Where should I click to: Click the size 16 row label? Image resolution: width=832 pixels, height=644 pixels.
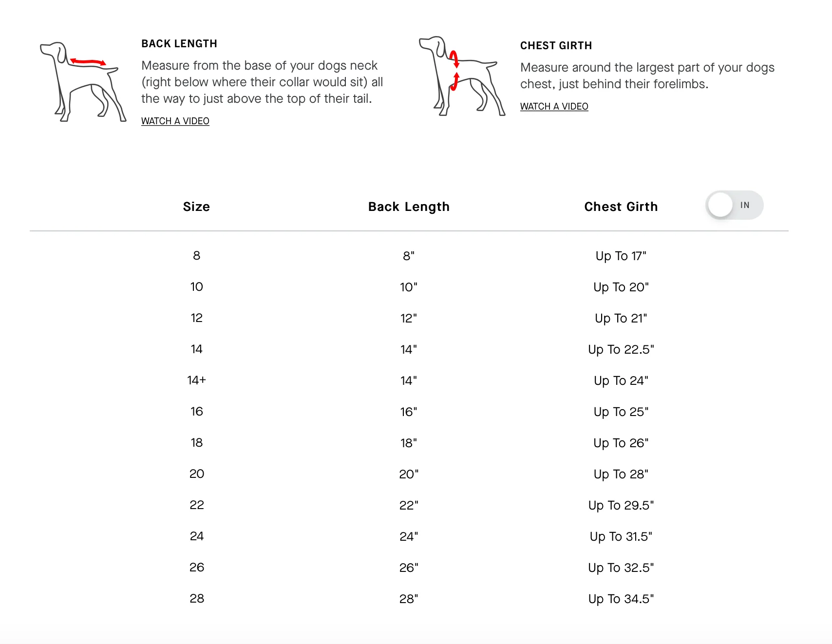[x=197, y=411]
